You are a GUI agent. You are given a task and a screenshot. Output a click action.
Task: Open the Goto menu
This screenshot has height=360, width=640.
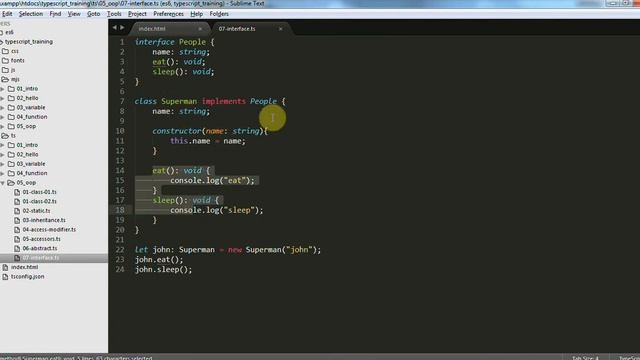[x=93, y=14]
